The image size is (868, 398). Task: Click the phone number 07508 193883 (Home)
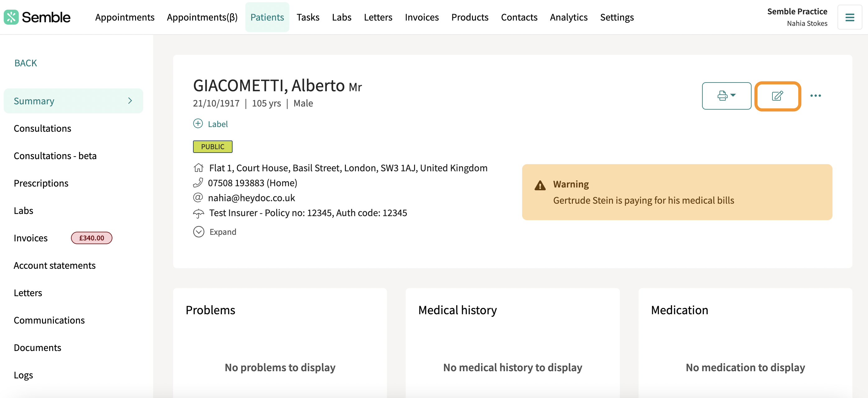(252, 183)
